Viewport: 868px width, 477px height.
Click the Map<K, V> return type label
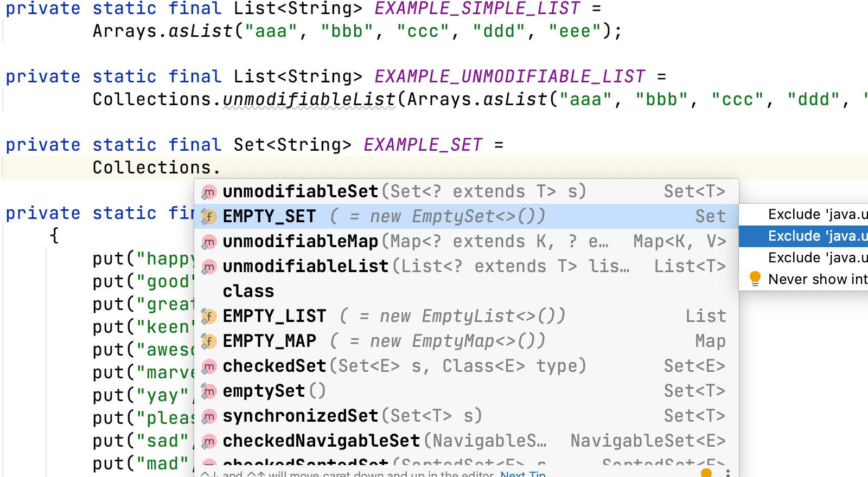[679, 242]
